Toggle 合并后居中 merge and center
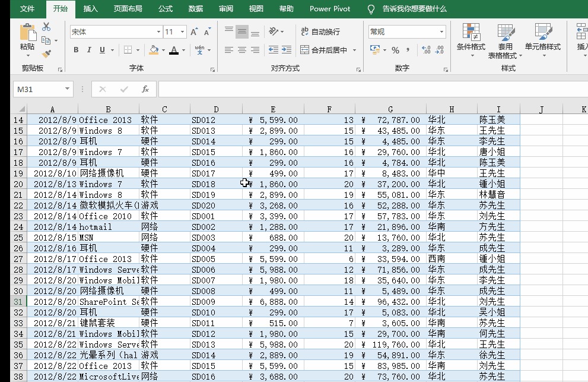This screenshot has height=382, width=588. (323, 50)
